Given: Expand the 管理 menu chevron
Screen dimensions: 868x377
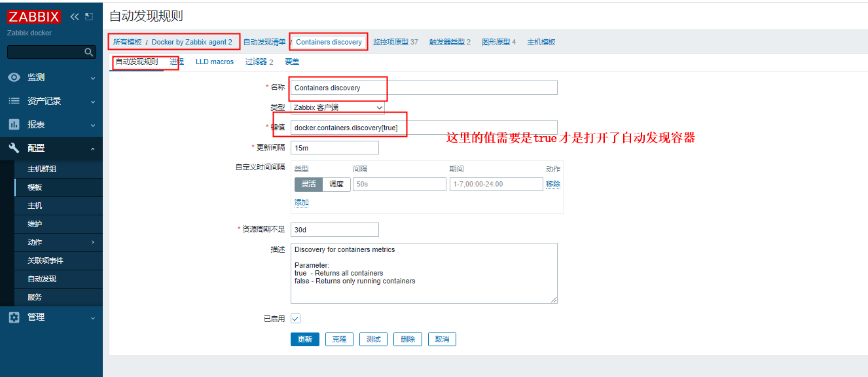Looking at the screenshot, I should 92,317.
